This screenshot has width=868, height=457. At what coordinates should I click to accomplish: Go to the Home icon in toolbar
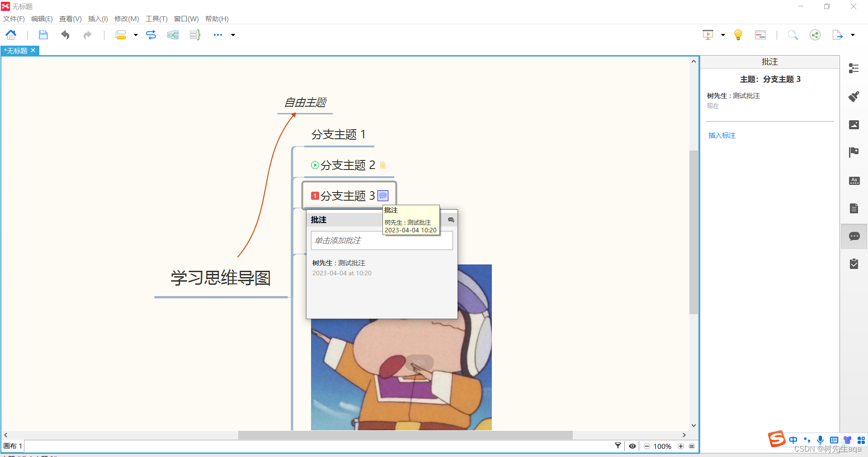pos(11,35)
